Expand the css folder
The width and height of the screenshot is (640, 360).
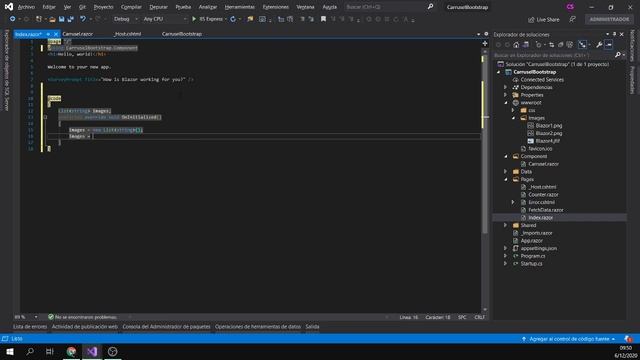coord(513,110)
